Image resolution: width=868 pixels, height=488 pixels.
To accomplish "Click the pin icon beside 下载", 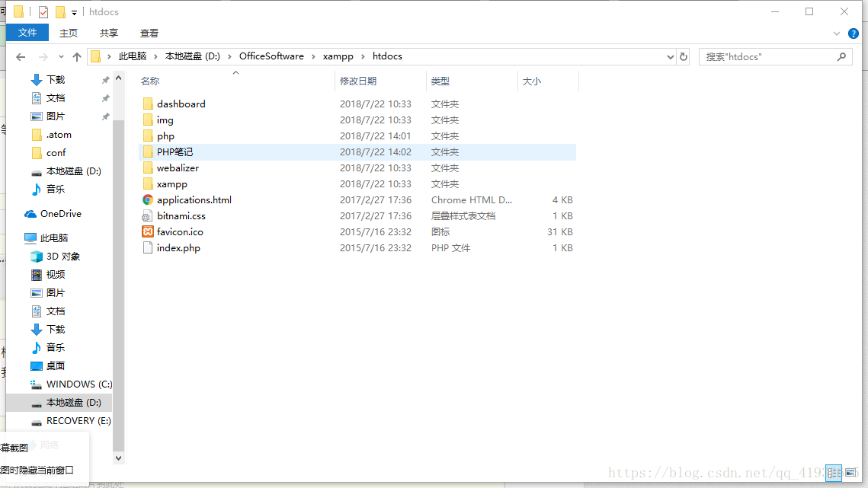I will click(105, 80).
